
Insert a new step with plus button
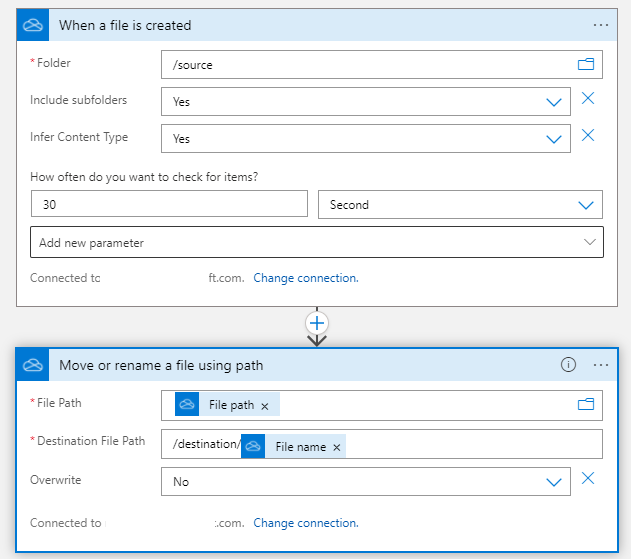[x=317, y=323]
